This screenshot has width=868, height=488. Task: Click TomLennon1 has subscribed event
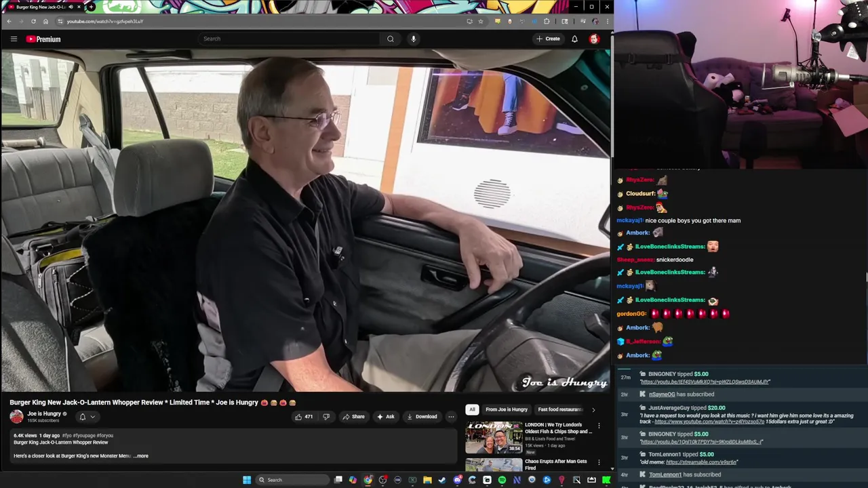click(x=685, y=474)
